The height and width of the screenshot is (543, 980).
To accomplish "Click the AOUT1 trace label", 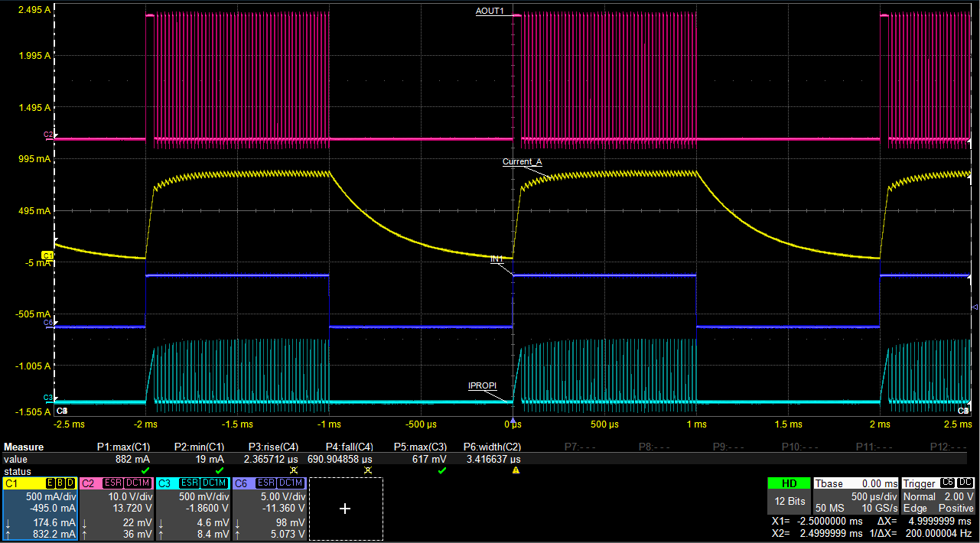I will (x=490, y=11).
